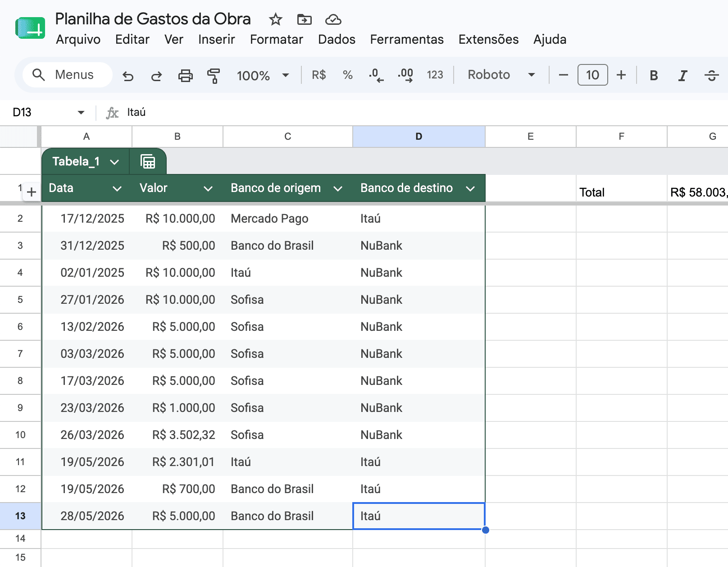
Task: Open the Ver menu
Action: tap(174, 40)
